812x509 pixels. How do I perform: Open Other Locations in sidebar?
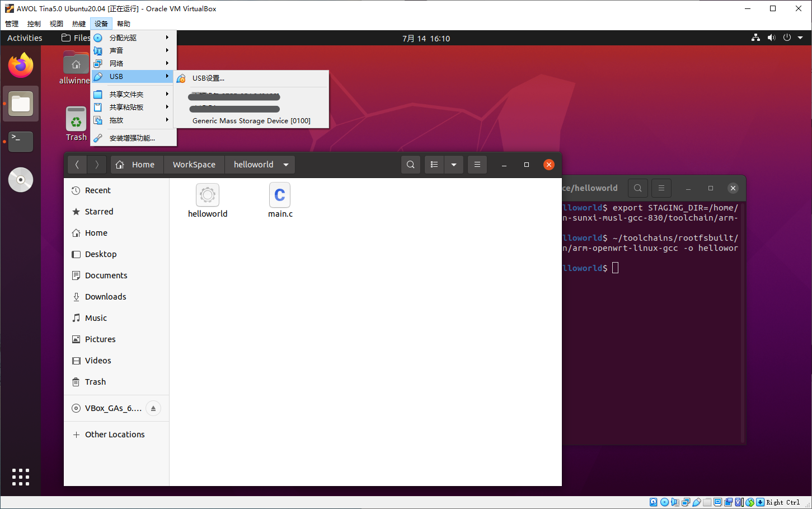click(115, 435)
